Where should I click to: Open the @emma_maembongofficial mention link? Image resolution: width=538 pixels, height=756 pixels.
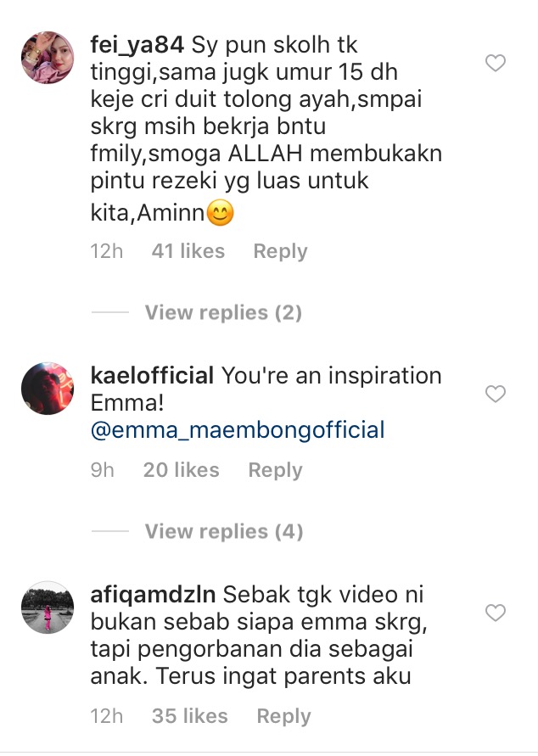[238, 429]
